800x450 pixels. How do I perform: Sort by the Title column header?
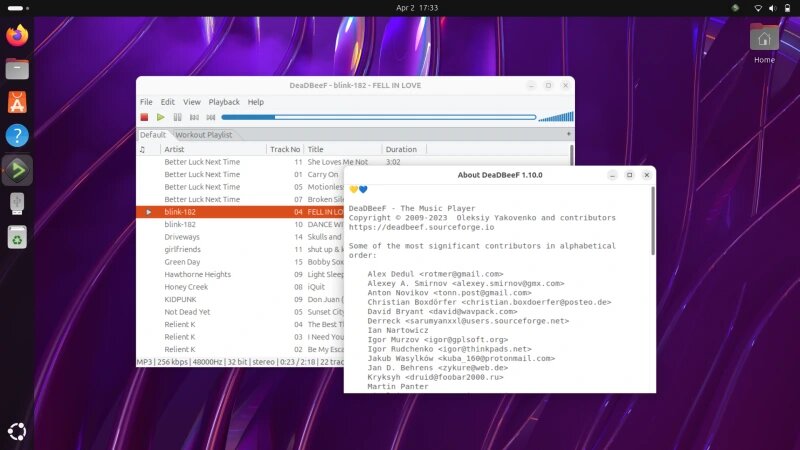[x=343, y=149]
